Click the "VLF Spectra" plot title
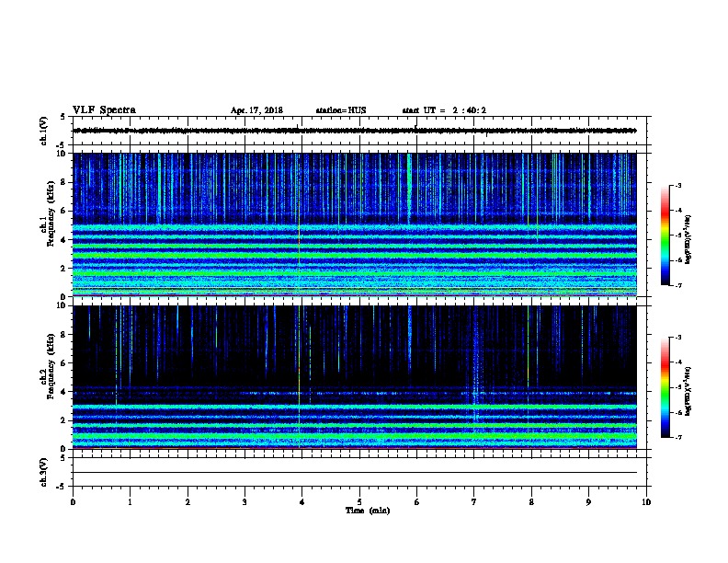Viewport: 728px width, 563px height. pyautogui.click(x=104, y=110)
